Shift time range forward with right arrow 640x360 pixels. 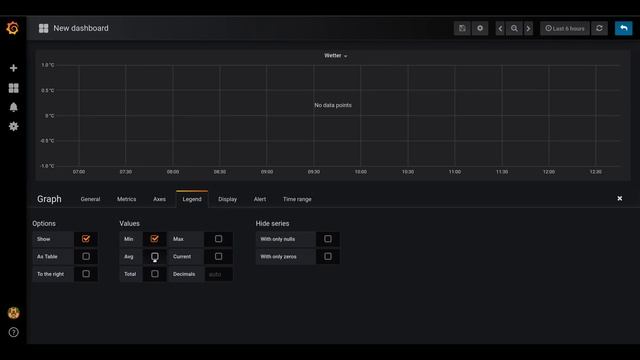tap(529, 28)
